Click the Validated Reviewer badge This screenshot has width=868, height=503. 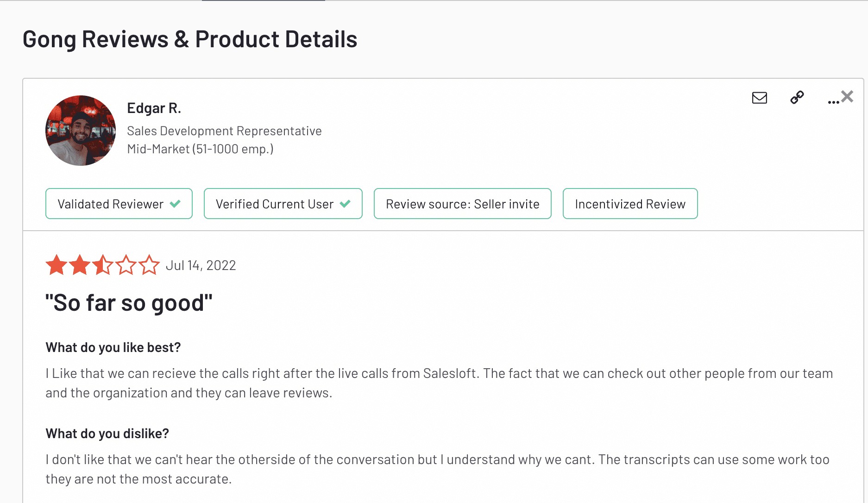[x=119, y=204]
